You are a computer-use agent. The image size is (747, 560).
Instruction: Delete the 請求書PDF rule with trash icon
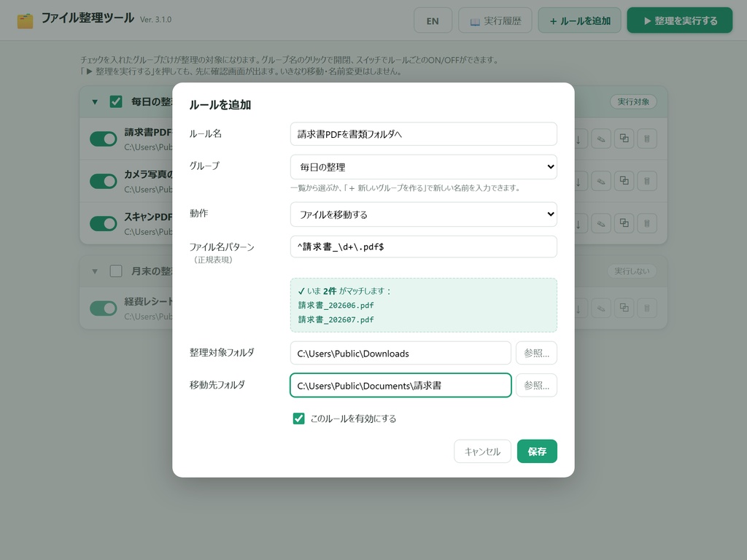pyautogui.click(x=647, y=139)
